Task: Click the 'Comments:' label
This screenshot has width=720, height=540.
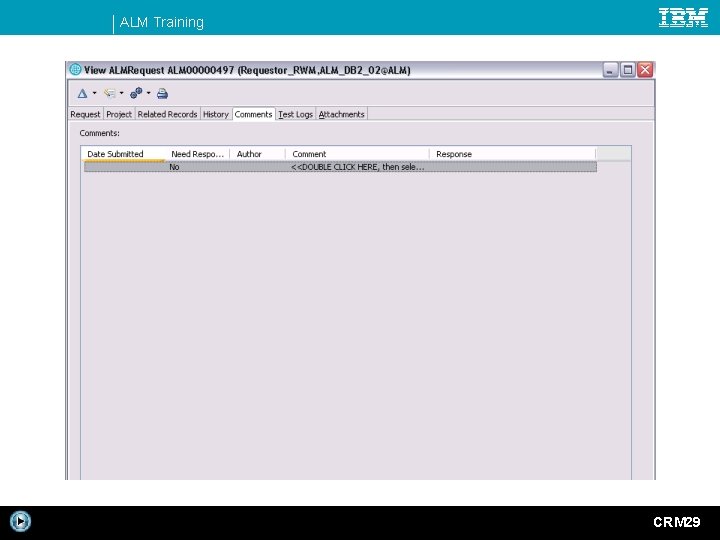Action: click(x=100, y=133)
